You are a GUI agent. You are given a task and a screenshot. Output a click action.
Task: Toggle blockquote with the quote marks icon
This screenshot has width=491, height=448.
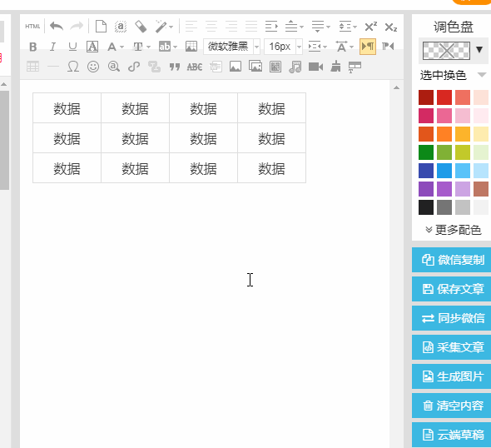click(x=175, y=67)
